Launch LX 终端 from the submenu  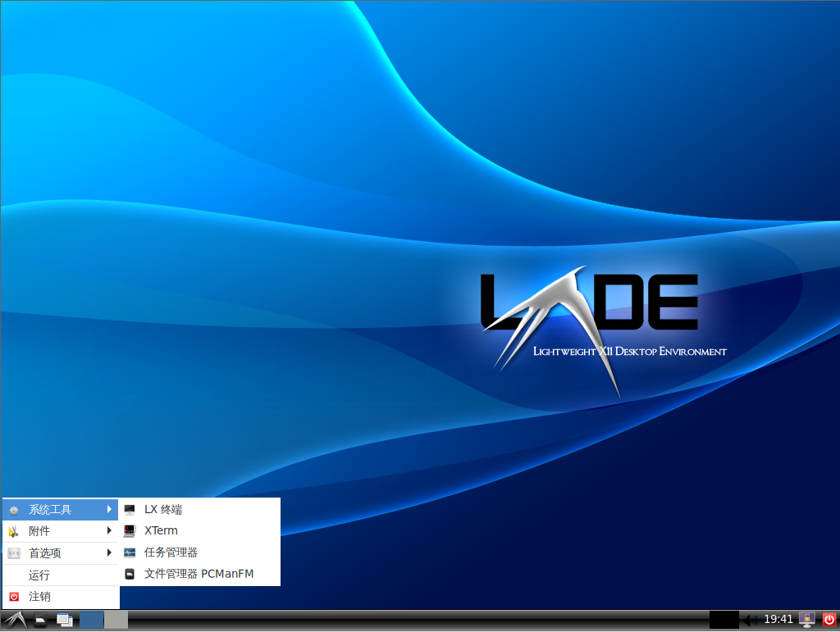click(200, 510)
